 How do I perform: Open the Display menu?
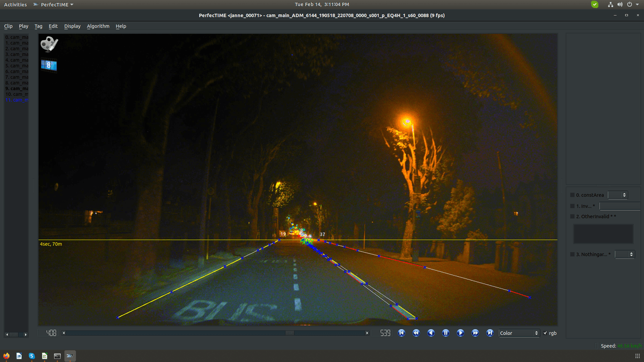coord(72,26)
